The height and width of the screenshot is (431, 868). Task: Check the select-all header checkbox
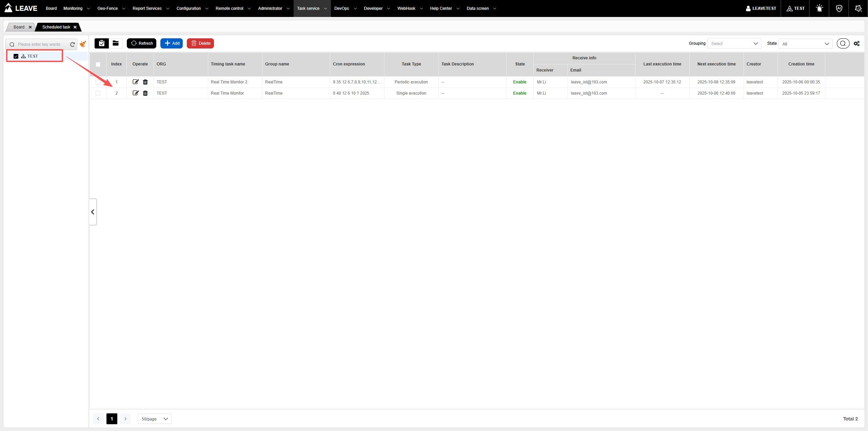(98, 64)
